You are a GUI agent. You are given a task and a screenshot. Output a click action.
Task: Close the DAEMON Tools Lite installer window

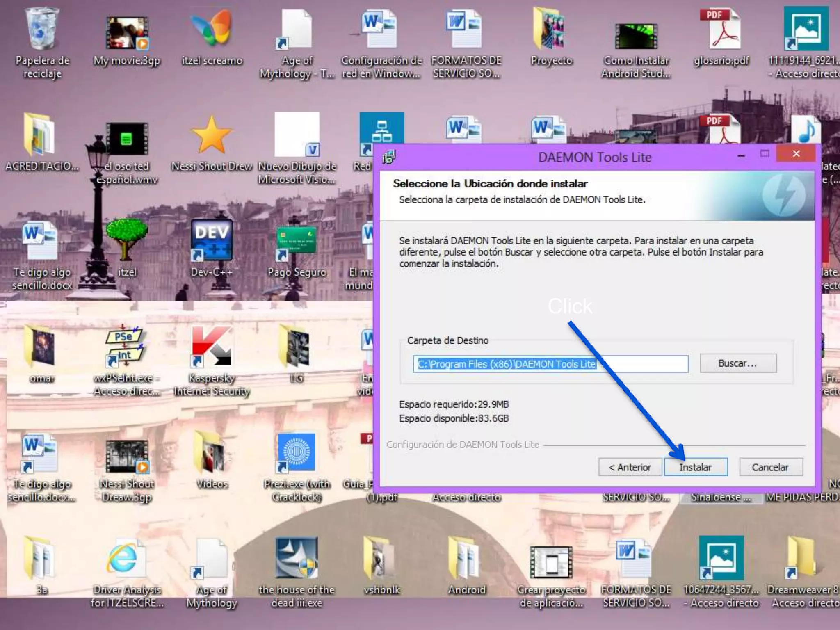(796, 154)
